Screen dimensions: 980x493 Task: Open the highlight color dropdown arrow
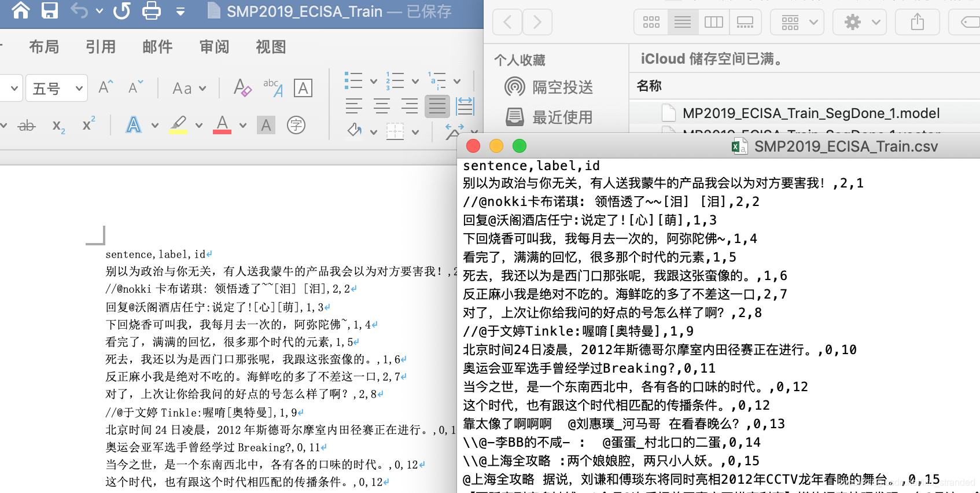click(x=199, y=125)
